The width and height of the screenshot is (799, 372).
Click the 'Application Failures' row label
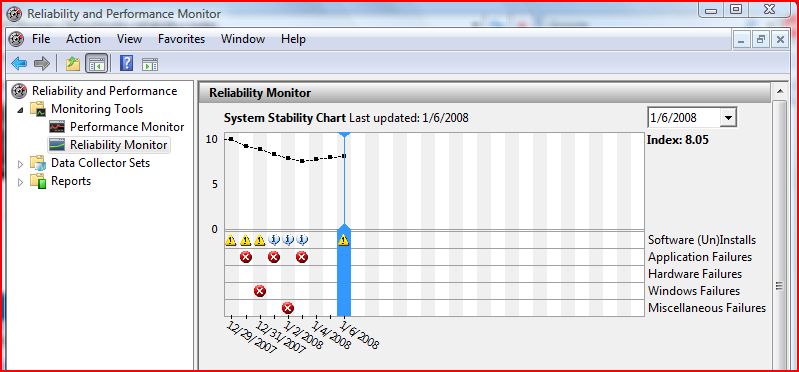pyautogui.click(x=700, y=257)
